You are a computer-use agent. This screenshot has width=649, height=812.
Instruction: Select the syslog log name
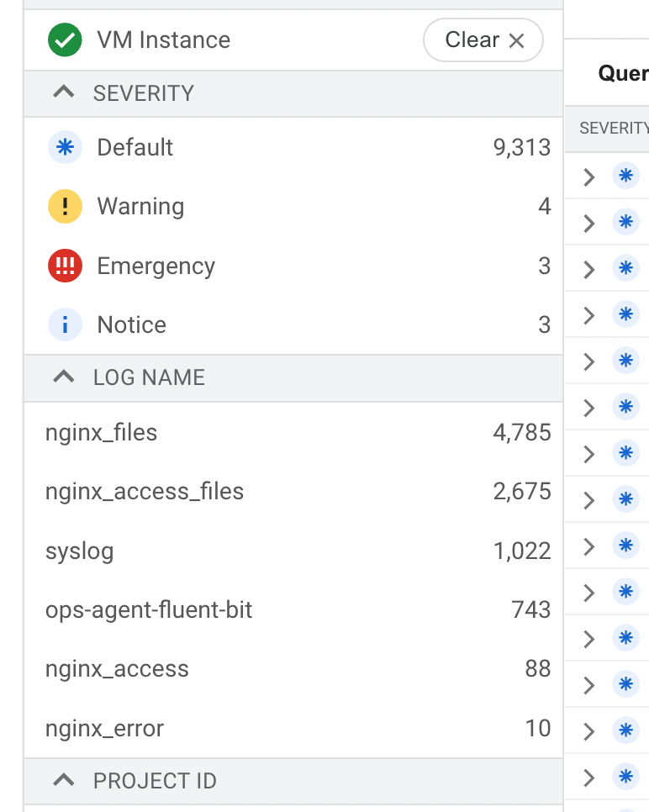point(79,551)
